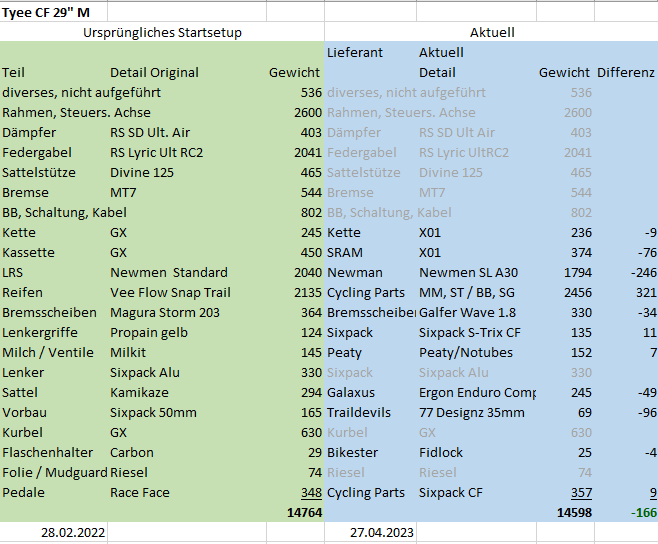Select the date cell 27.04.2023

tap(380, 532)
